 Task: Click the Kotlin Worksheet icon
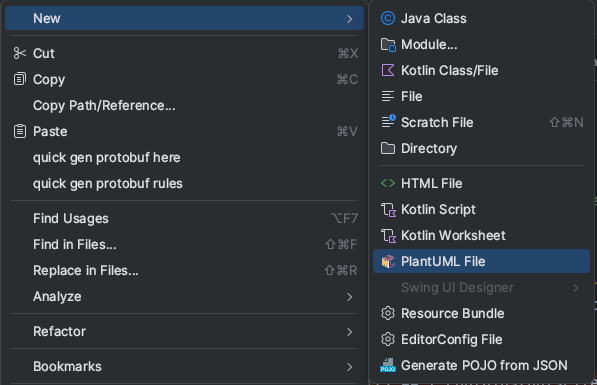(388, 236)
